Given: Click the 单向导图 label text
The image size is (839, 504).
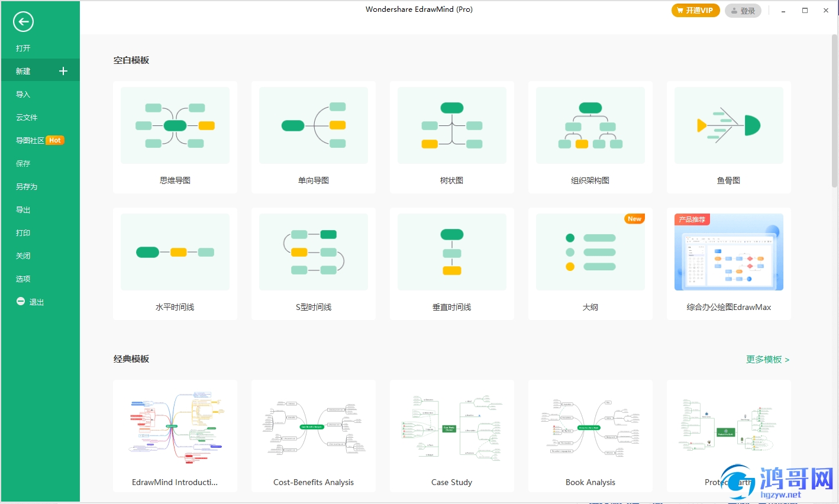Looking at the screenshot, I should coord(314,180).
